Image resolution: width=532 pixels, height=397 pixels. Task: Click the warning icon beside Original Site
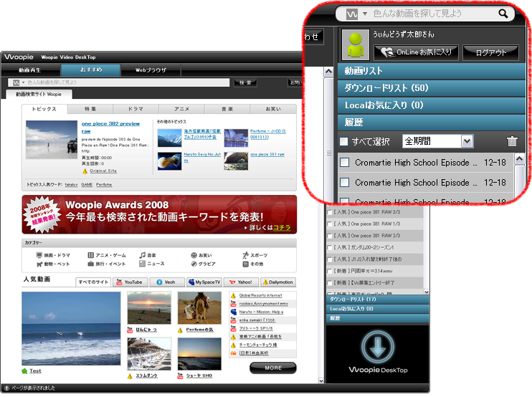pos(85,171)
